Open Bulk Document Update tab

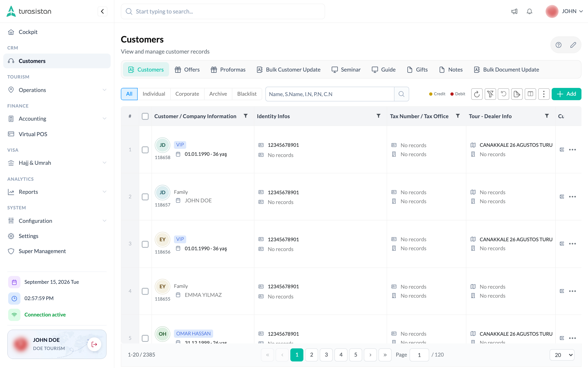point(506,70)
